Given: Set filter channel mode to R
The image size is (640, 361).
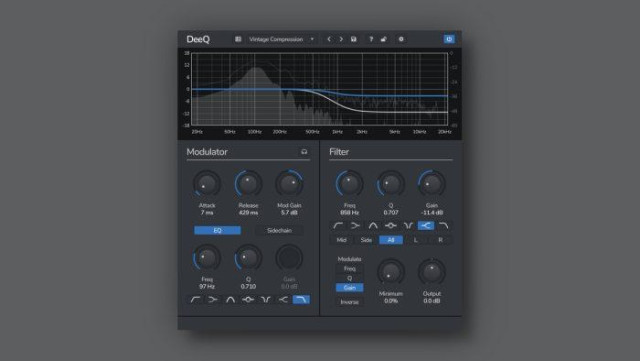Looking at the screenshot, I should pos(440,240).
